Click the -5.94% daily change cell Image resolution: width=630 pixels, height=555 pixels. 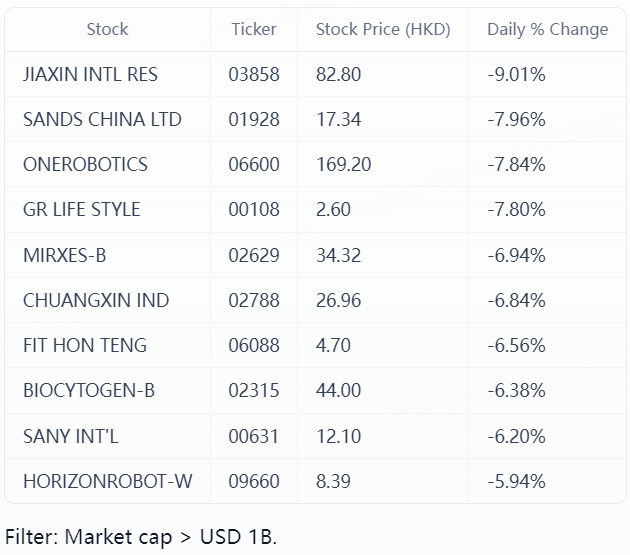pyautogui.click(x=516, y=482)
